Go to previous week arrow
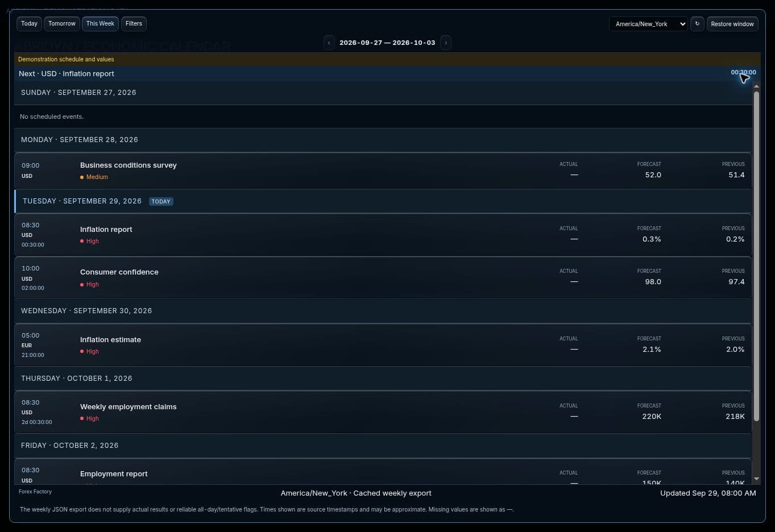Viewport: 775px width, 532px height. (329, 43)
